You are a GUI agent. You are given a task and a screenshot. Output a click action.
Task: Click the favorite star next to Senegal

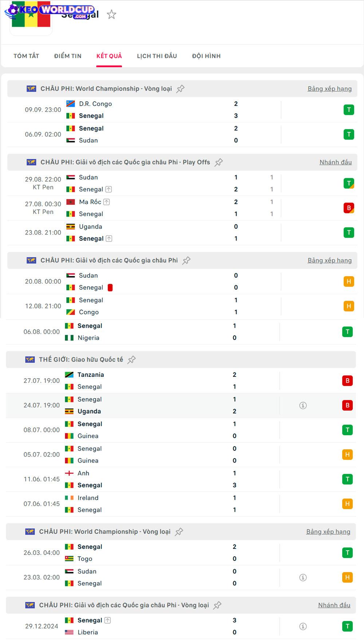[x=111, y=15]
